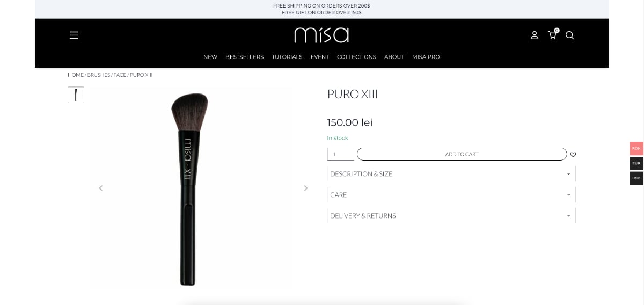Open the Tutorials menu item
Image resolution: width=644 pixels, height=305 pixels.
coord(287,57)
